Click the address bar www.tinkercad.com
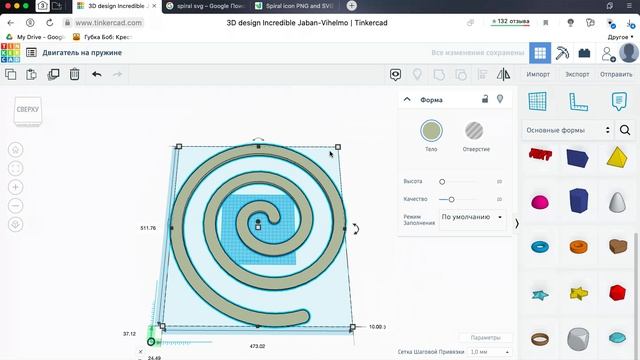The width and height of the screenshot is (640, 360). point(109,23)
